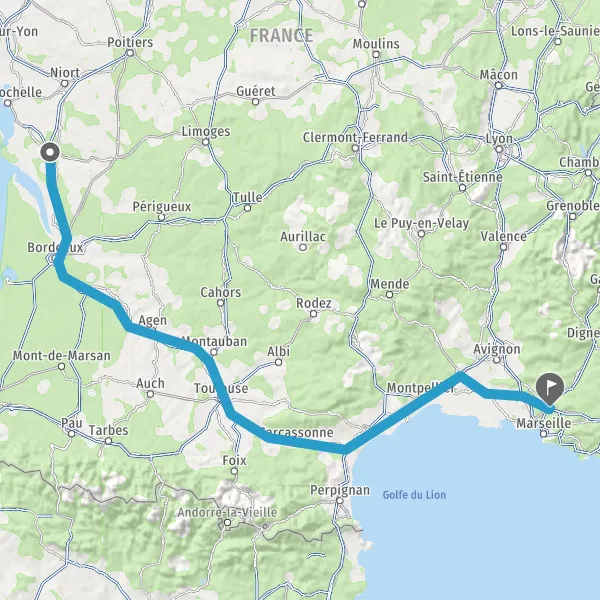Click the Perpignan city marker dot

(340, 501)
